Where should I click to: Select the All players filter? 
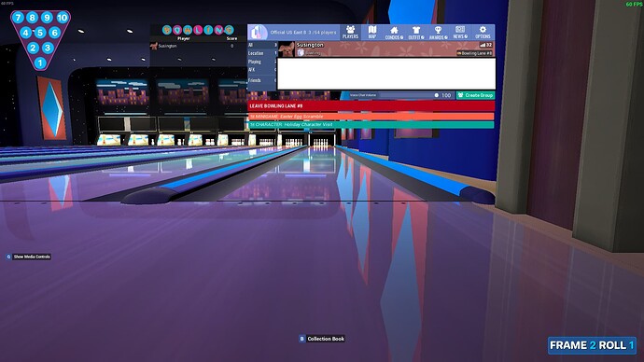click(x=262, y=45)
